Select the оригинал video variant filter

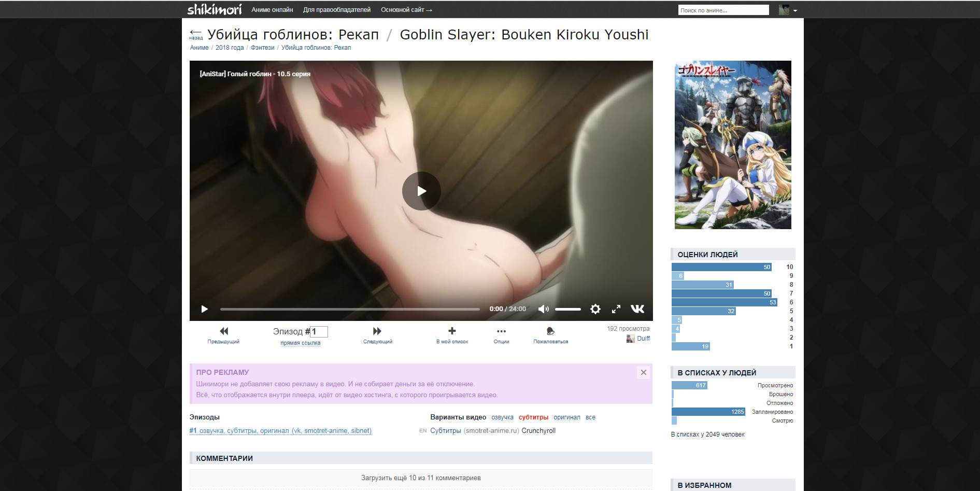566,417
